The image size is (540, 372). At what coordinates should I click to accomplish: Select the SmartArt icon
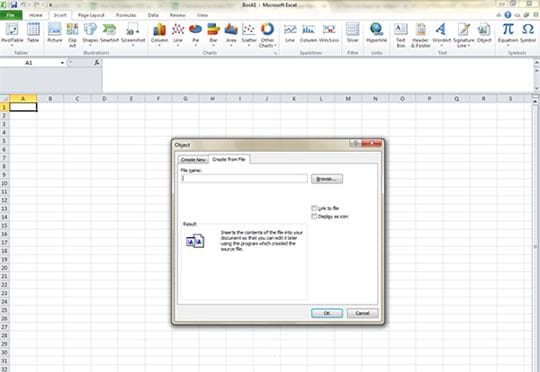(110, 33)
